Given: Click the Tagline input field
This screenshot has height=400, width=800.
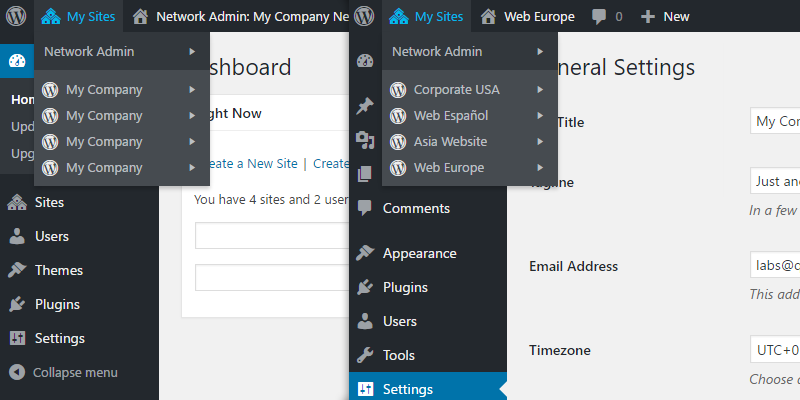Looking at the screenshot, I should (775, 181).
